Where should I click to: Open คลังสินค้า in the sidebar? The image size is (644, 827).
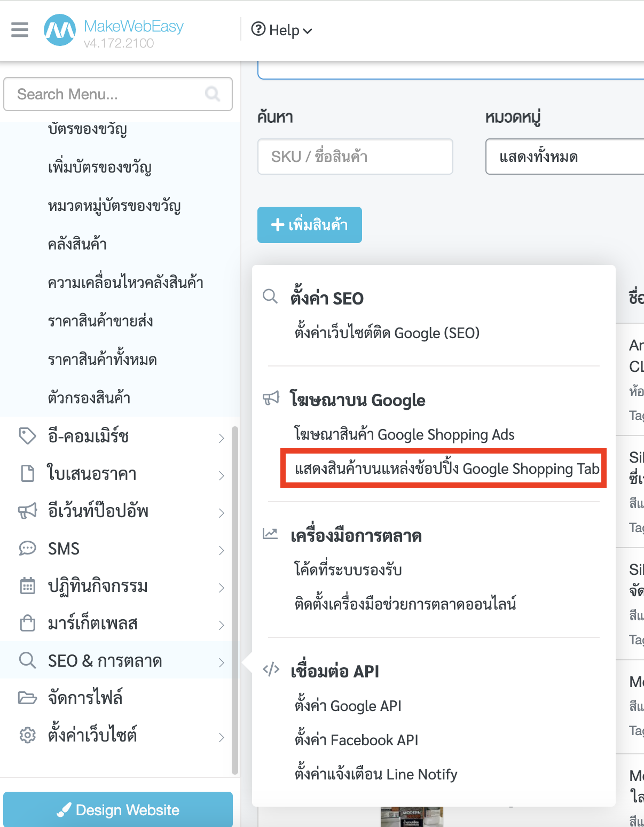77,244
